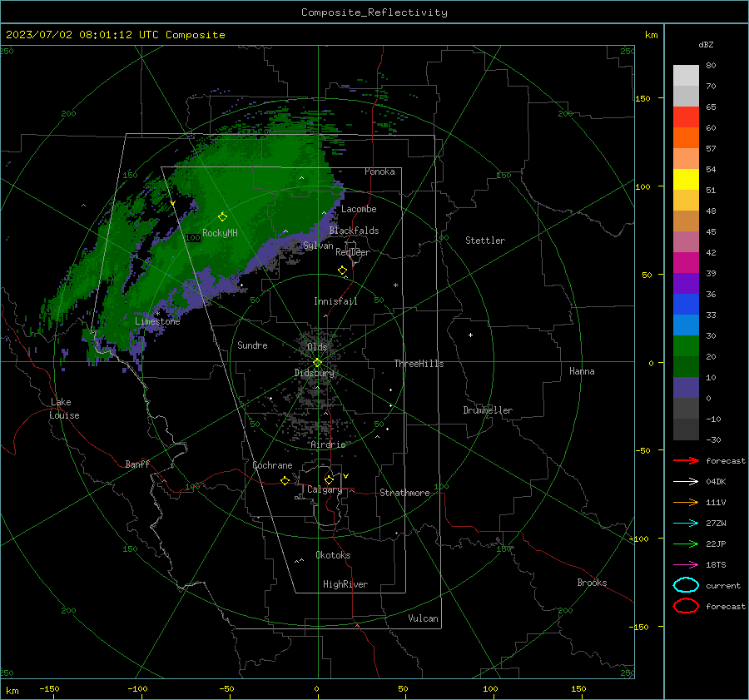749x700 pixels.
Task: Click the 'Innisfail' city label
Action: (x=335, y=301)
